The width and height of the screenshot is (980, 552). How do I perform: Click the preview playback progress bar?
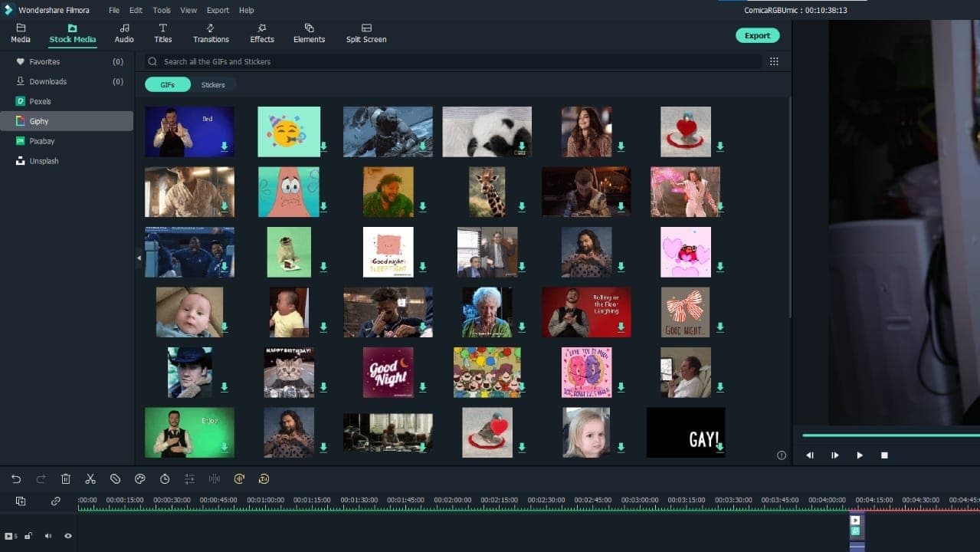(891, 435)
